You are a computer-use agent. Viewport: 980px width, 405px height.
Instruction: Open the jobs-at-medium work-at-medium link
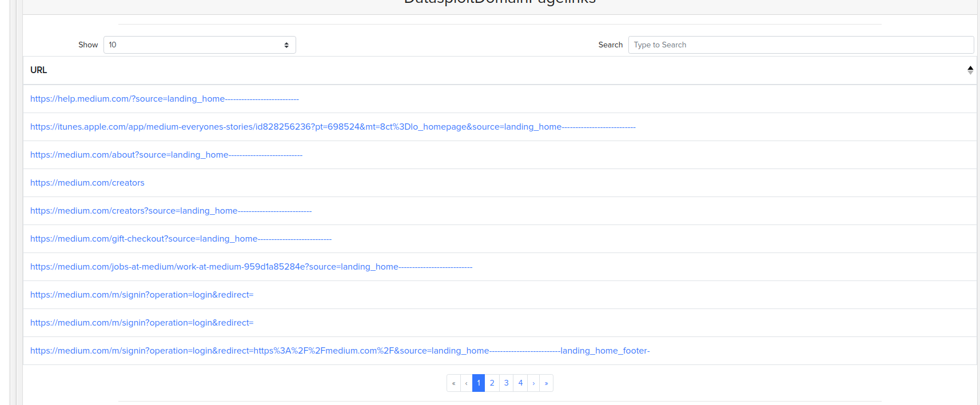pos(251,267)
